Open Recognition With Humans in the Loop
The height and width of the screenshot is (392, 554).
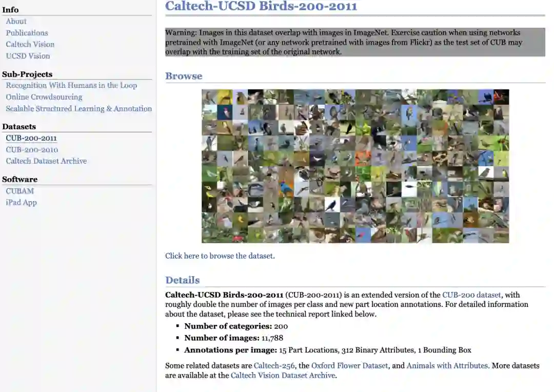pos(71,85)
